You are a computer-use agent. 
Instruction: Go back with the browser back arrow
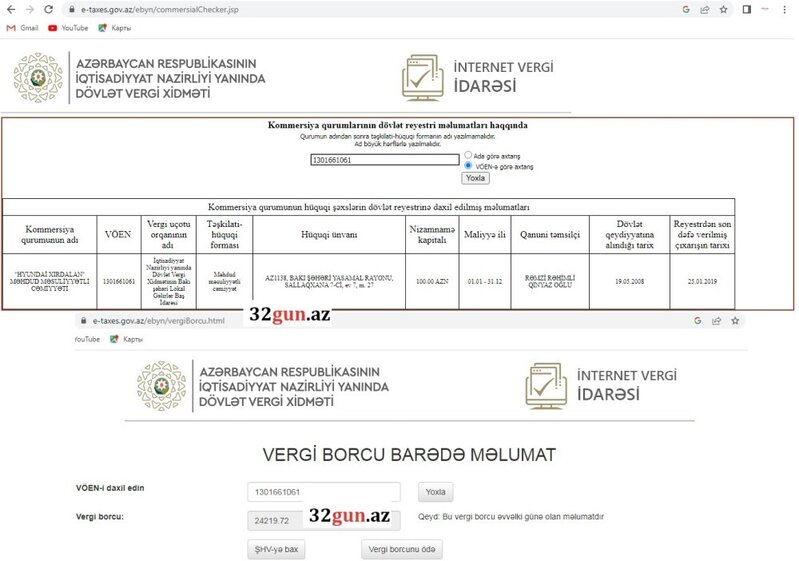(11, 9)
